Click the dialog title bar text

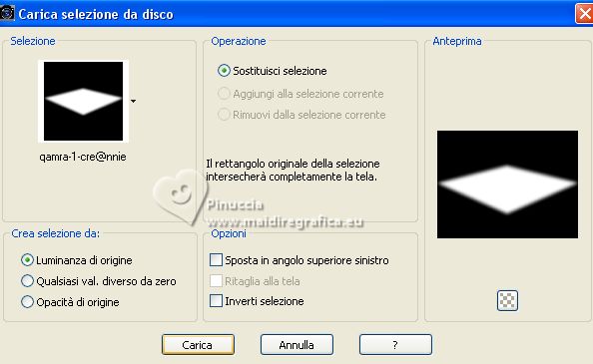pyautogui.click(x=96, y=14)
